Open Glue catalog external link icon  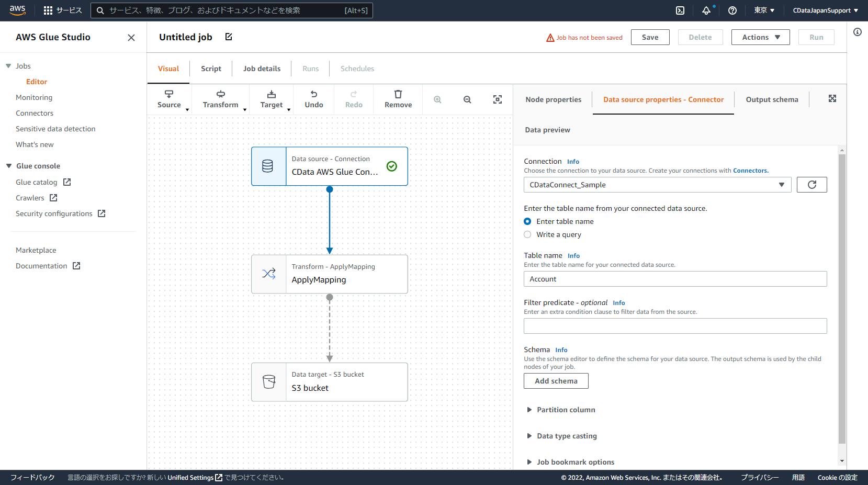pyautogui.click(x=67, y=182)
